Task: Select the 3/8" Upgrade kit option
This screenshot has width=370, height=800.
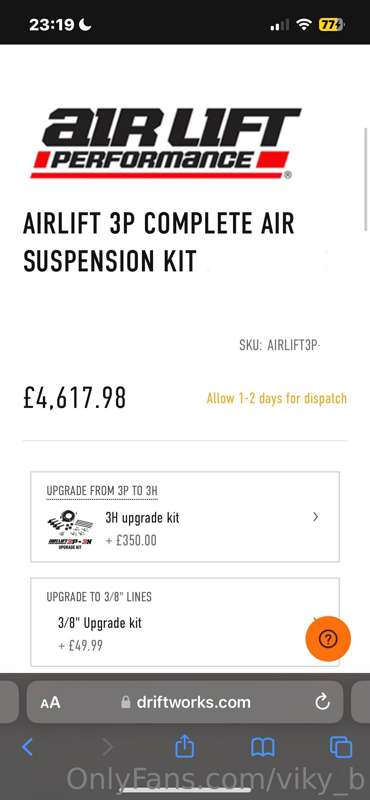Action: [x=185, y=622]
